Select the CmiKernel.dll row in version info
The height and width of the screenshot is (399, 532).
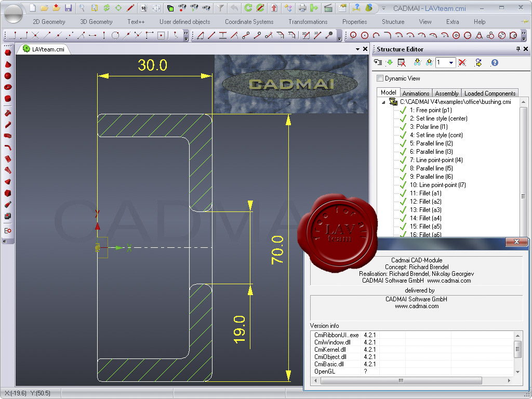point(413,350)
